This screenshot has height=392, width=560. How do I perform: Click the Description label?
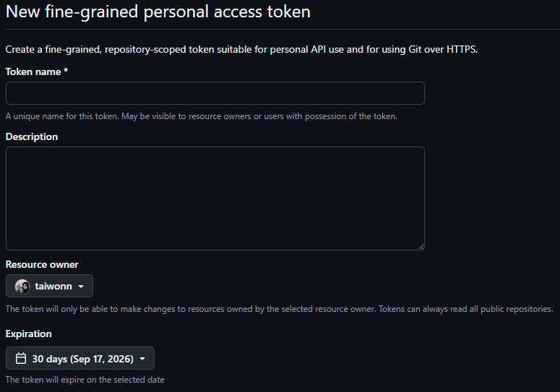click(31, 136)
